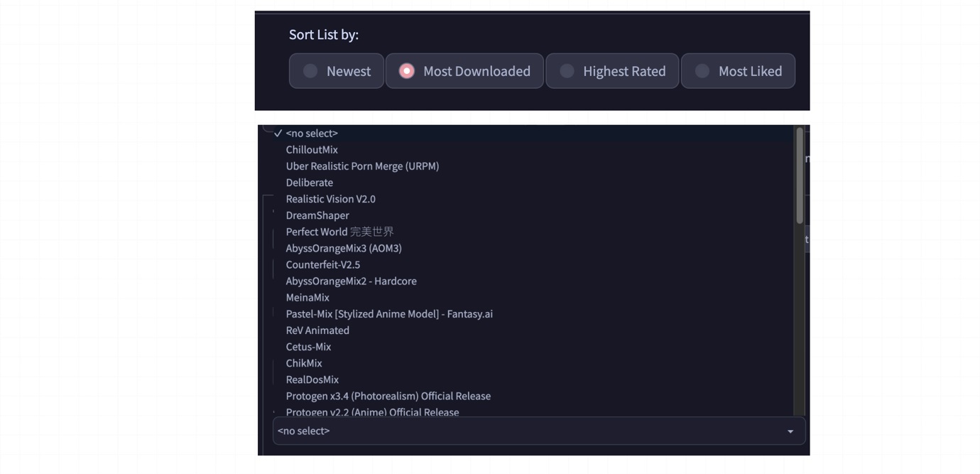Screen dimensions: 980x474
Task: Choose ChilloutMix from the model list
Action: [312, 150]
